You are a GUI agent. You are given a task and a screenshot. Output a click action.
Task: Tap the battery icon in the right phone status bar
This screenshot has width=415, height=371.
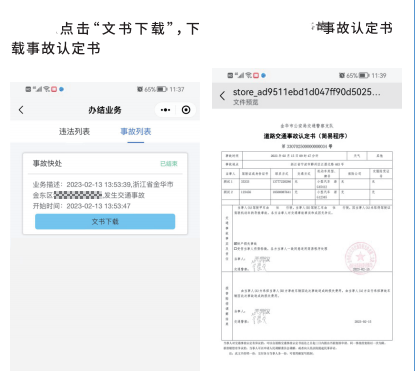click(x=364, y=76)
